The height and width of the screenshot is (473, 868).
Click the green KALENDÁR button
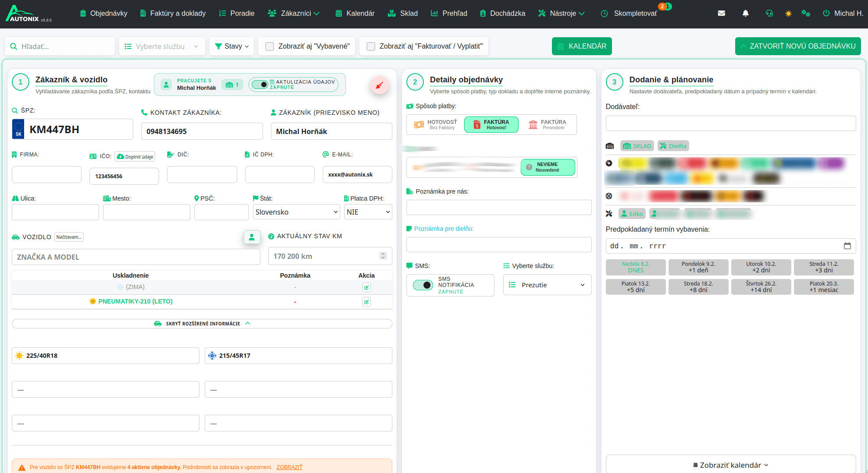tap(581, 46)
